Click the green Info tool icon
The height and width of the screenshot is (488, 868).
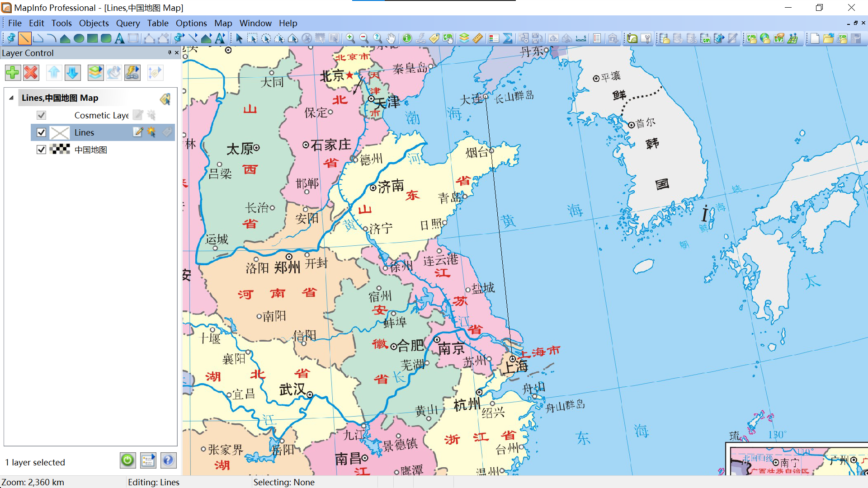tap(407, 38)
